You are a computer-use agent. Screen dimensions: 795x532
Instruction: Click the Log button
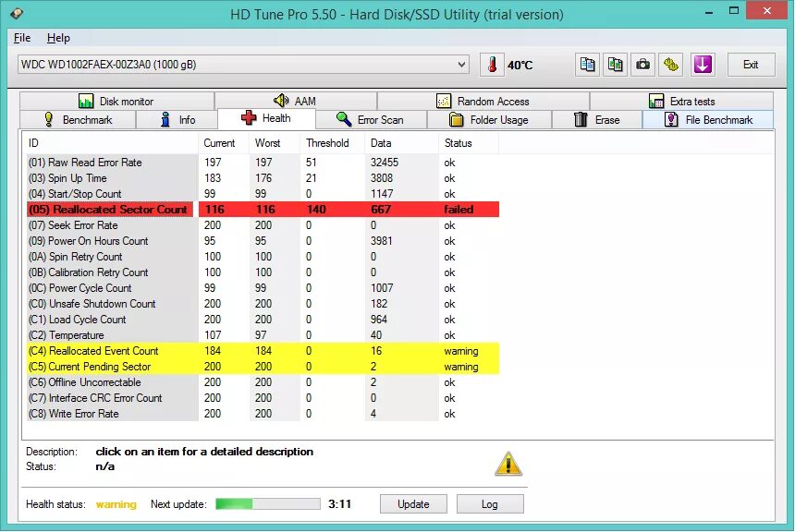490,504
